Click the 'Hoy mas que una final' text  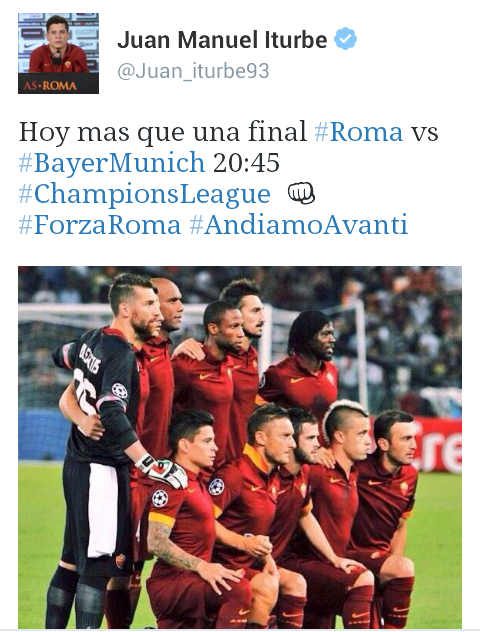[x=163, y=132]
